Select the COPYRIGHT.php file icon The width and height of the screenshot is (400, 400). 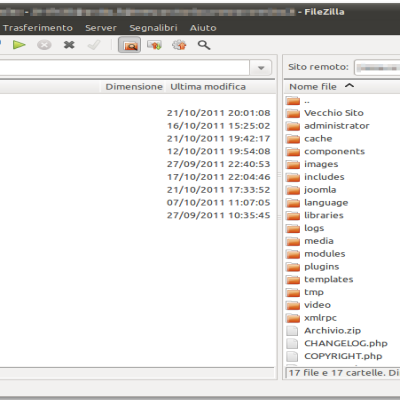[x=292, y=356]
